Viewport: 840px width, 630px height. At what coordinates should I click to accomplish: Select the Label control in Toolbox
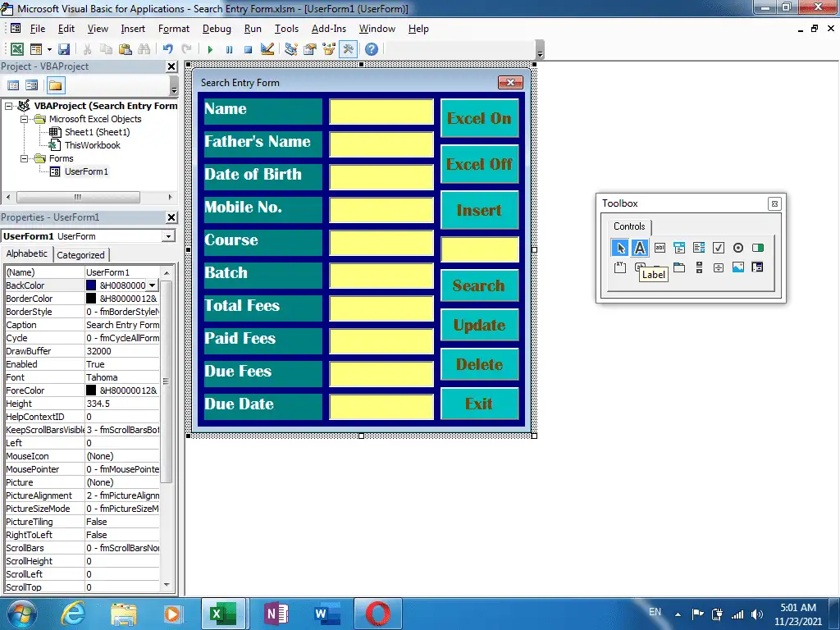[x=640, y=248]
